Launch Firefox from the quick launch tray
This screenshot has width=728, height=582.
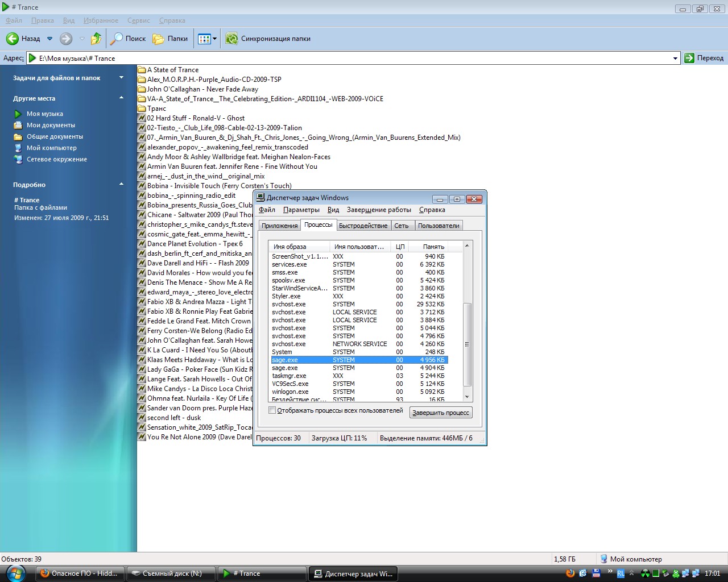pos(570,573)
